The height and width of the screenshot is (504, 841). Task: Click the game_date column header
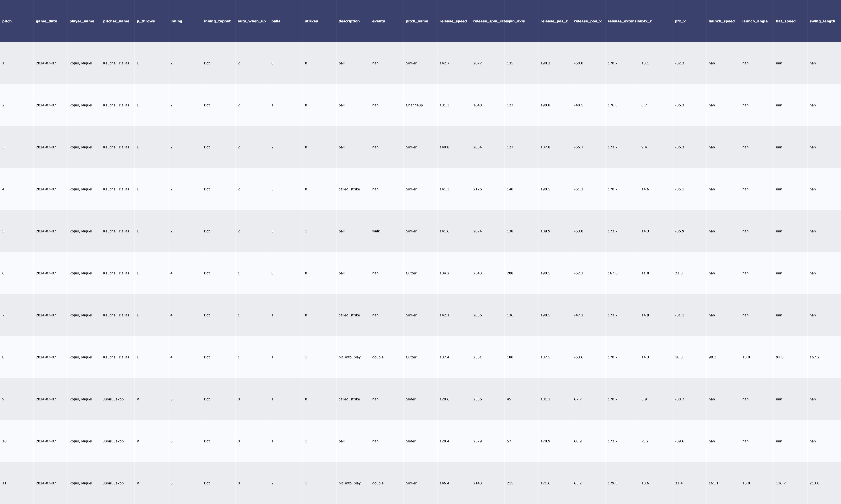(46, 21)
